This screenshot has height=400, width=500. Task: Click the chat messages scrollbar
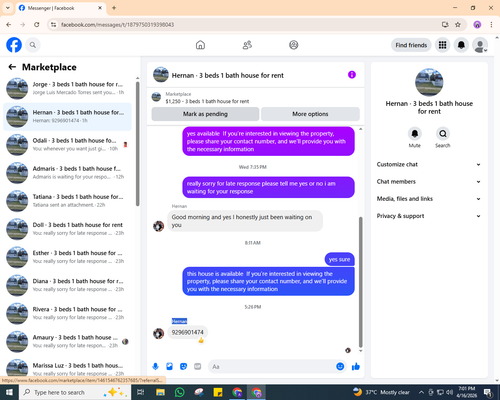click(360, 282)
